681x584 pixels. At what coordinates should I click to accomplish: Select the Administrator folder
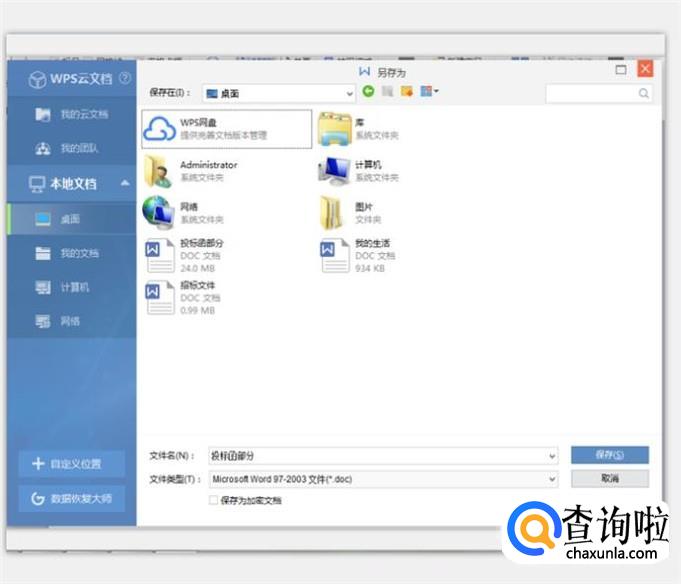pos(191,171)
